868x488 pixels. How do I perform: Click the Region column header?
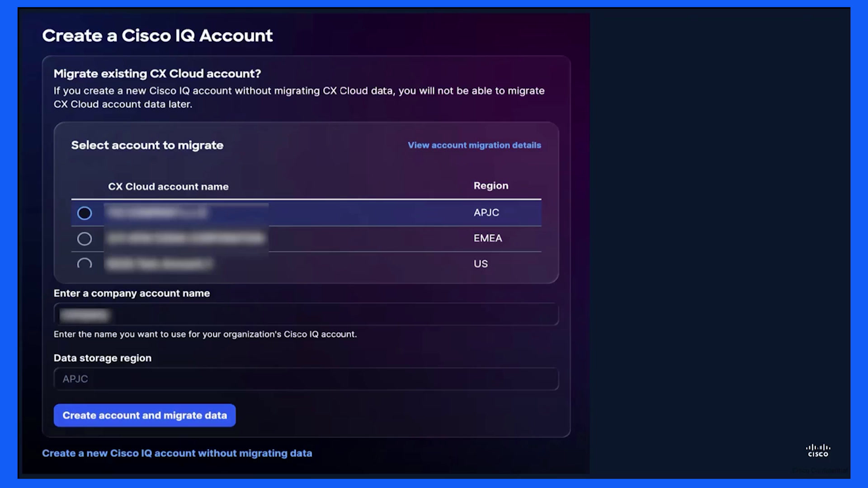coord(491,186)
